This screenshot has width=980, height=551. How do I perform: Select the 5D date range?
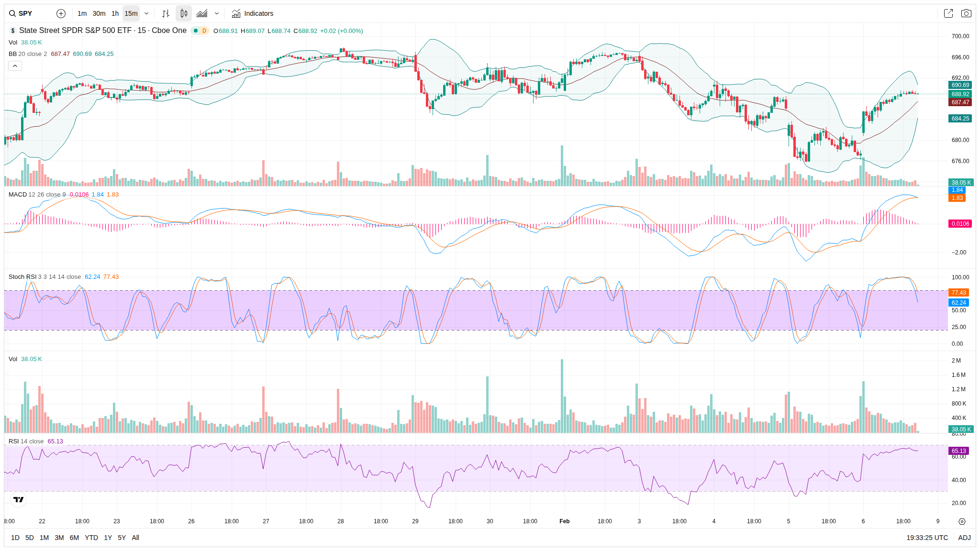point(29,538)
